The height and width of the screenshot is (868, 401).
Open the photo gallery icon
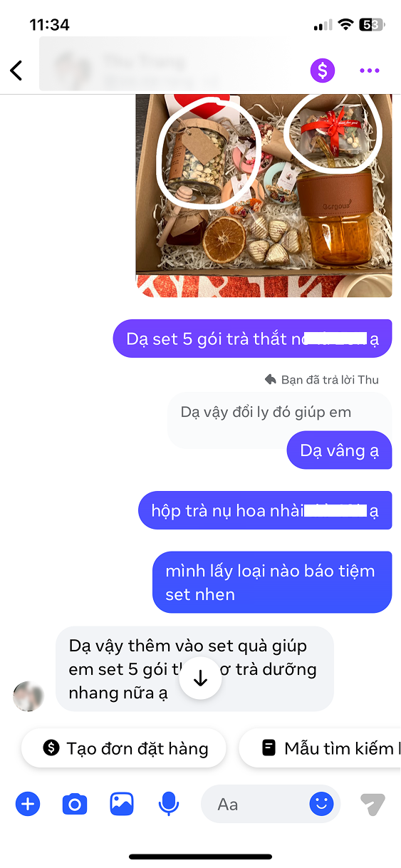coord(122,805)
